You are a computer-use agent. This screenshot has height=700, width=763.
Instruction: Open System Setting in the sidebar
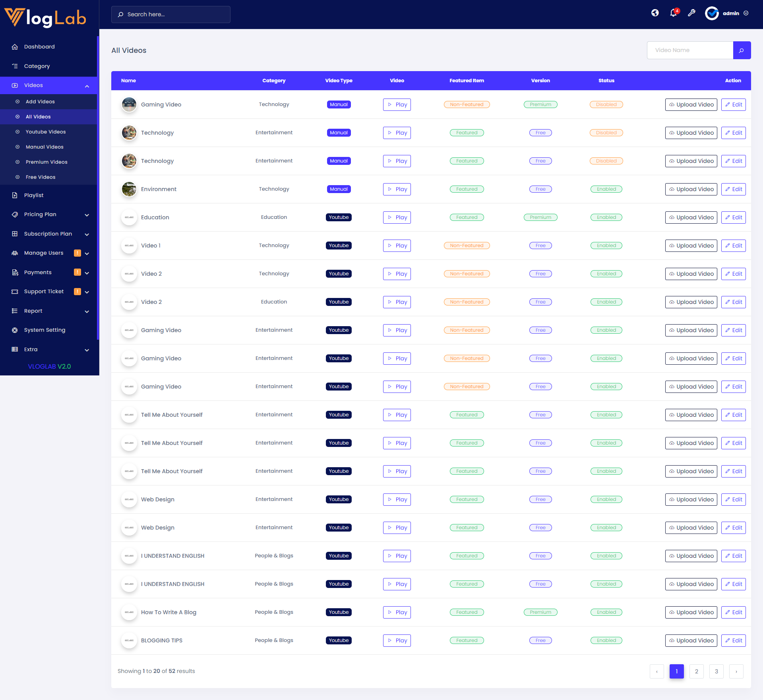tap(45, 330)
